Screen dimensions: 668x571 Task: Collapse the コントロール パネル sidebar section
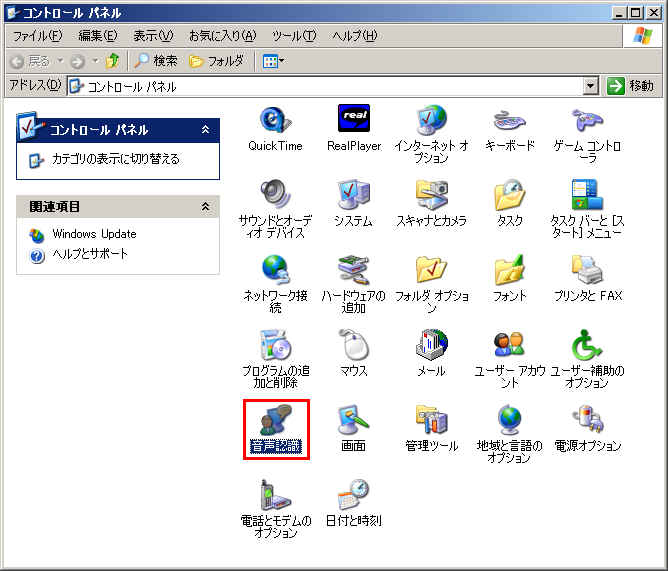(205, 130)
